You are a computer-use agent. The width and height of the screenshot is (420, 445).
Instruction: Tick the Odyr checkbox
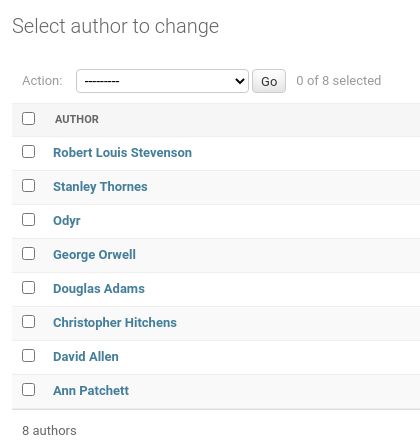tap(28, 220)
